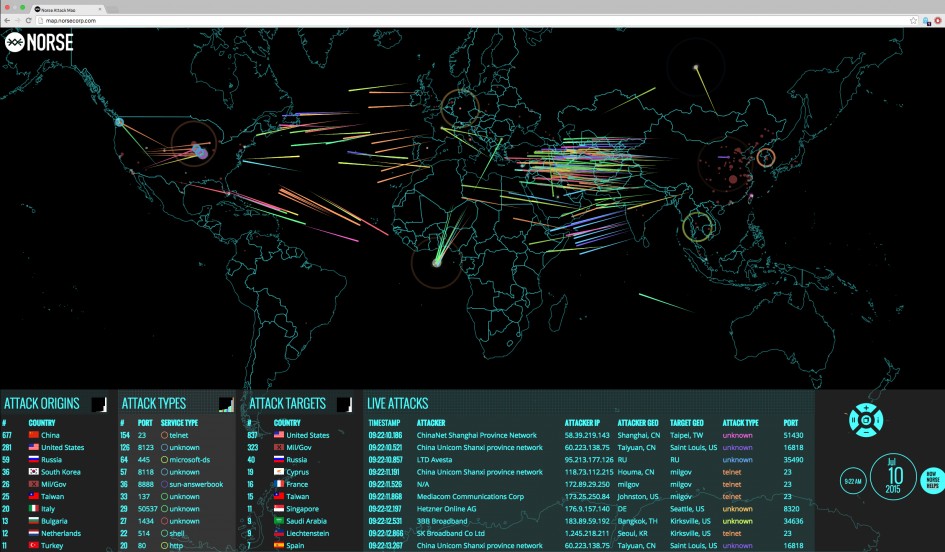The image size is (945, 552).
Task: Click the Bulgaria flag in Attack Origins
Action: (34, 521)
